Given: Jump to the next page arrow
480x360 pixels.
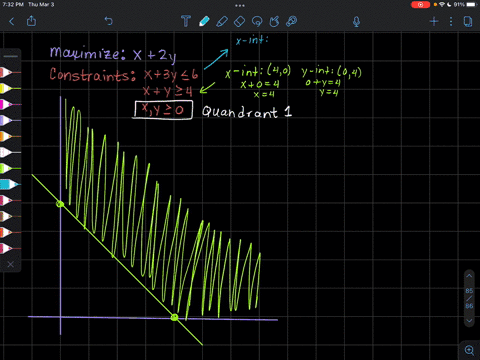Looking at the screenshot, I should pyautogui.click(x=469, y=321).
